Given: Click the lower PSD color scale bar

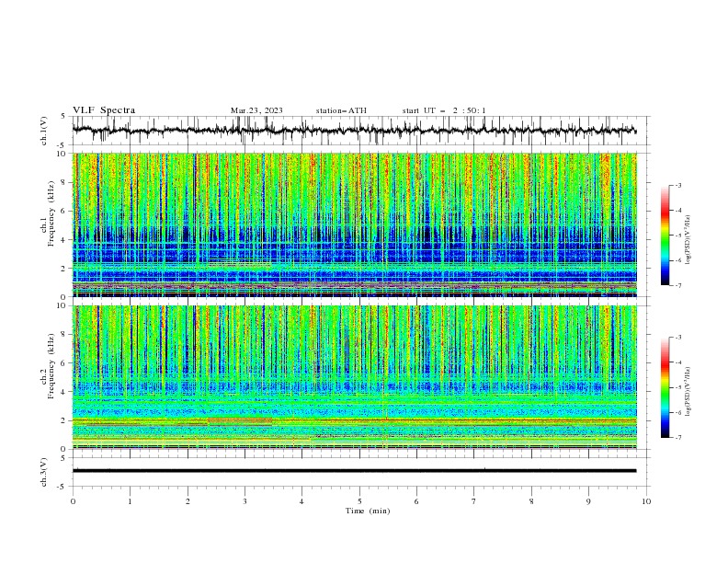Looking at the screenshot, I should (x=665, y=387).
